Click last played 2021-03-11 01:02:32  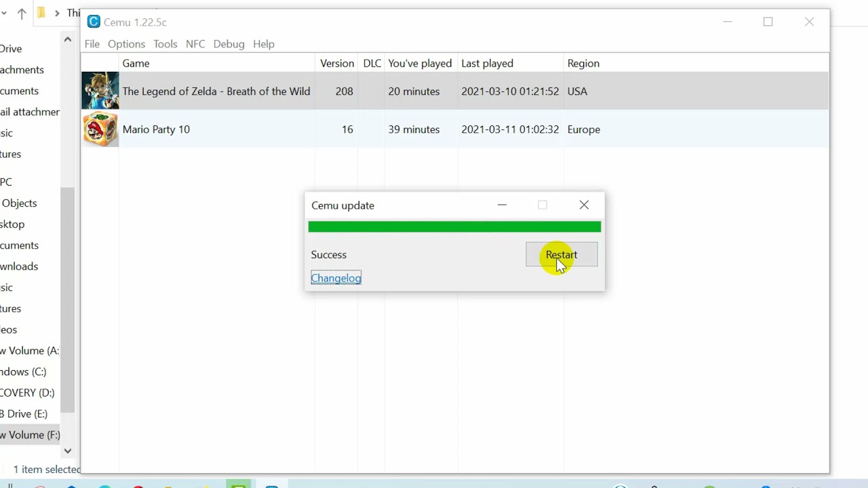tap(510, 129)
